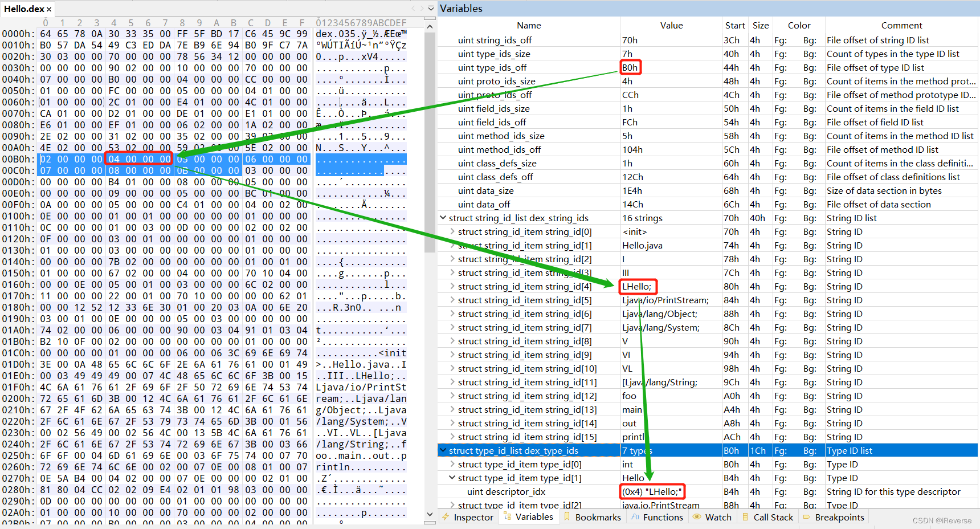Select the uint descriptor_idx row
980x529 pixels.
tap(708, 491)
